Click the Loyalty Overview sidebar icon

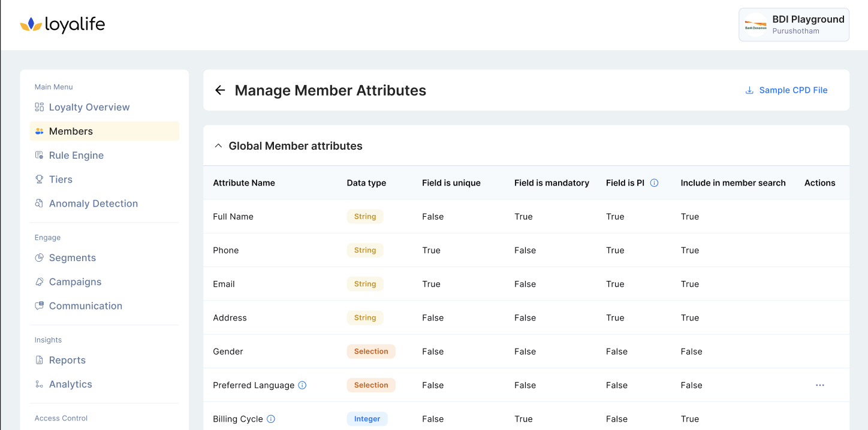(40, 107)
